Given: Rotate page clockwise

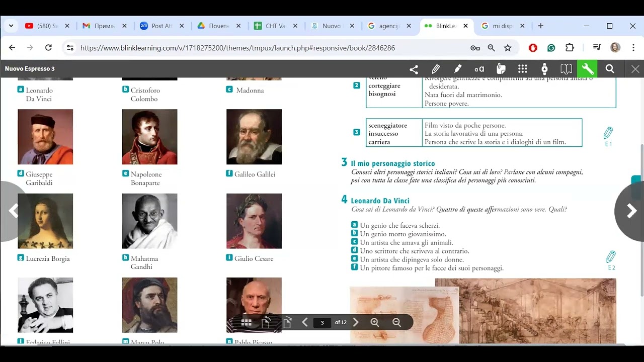Looking at the screenshot, I should point(287,323).
